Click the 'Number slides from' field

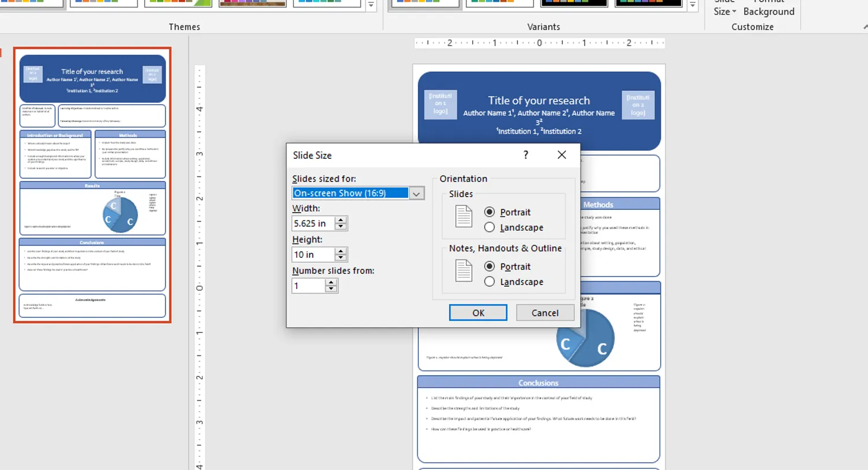tap(308, 286)
